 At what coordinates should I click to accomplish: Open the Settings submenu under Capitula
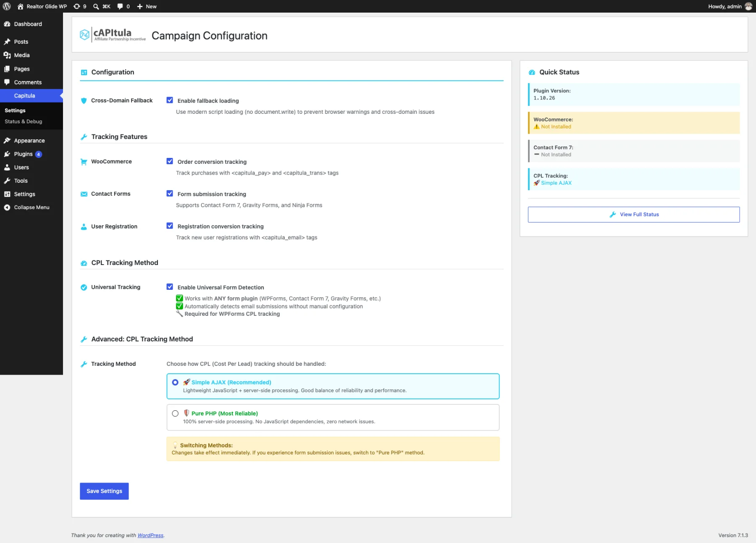click(x=15, y=110)
